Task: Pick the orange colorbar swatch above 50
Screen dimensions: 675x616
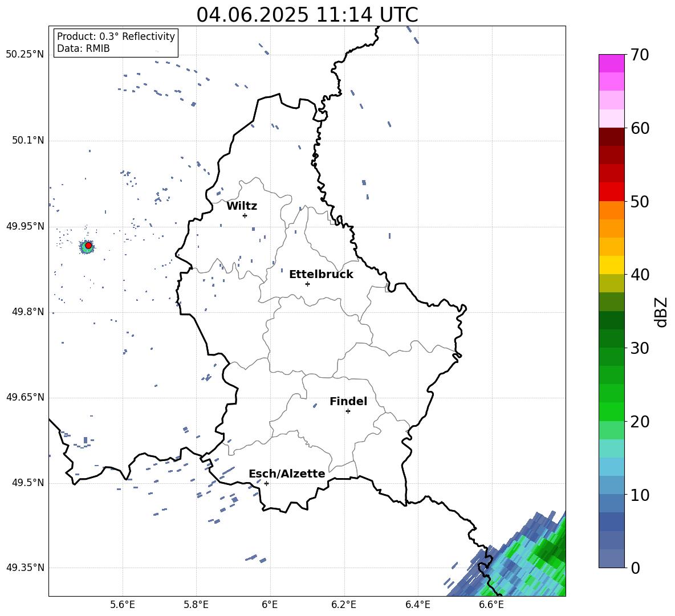Action: tap(611, 210)
